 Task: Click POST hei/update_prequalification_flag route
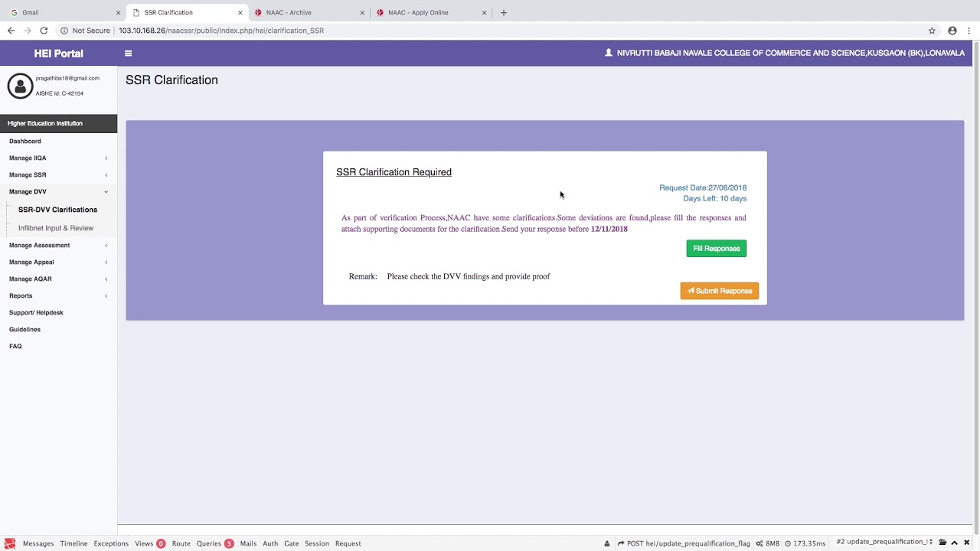coord(684,543)
